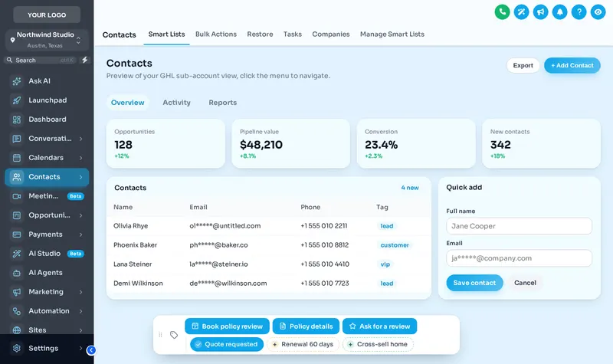
Task: Click the Email input in Quick add
Action: pyautogui.click(x=520, y=258)
